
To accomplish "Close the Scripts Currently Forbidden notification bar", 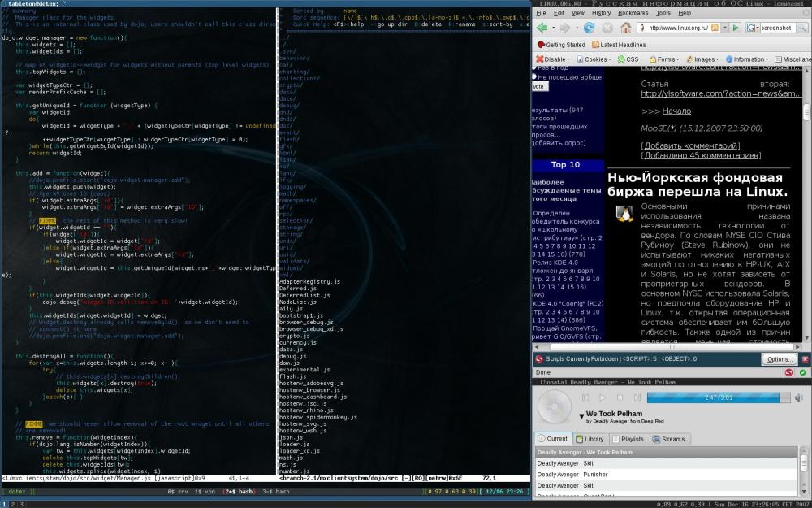I will point(806,358).
